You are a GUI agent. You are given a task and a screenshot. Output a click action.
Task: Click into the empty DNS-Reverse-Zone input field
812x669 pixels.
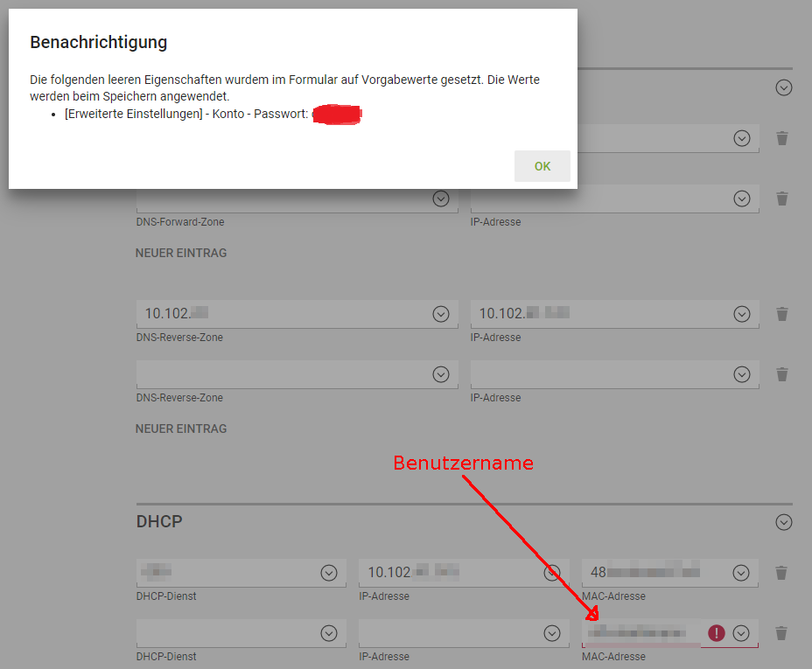click(280, 374)
